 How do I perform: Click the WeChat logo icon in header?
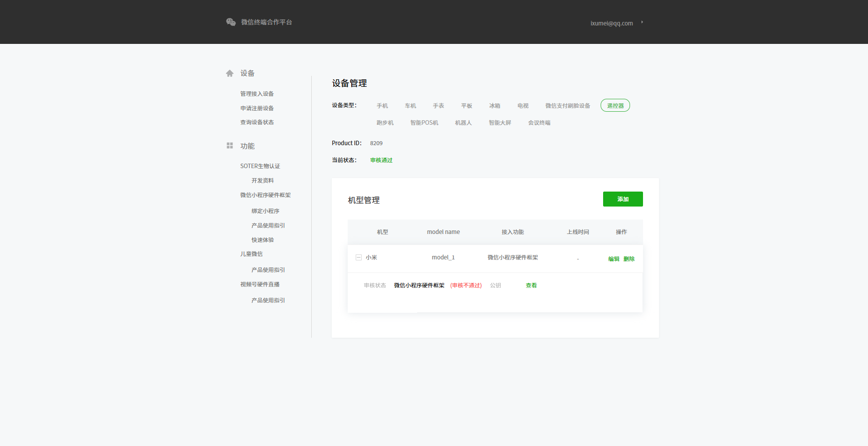231,22
